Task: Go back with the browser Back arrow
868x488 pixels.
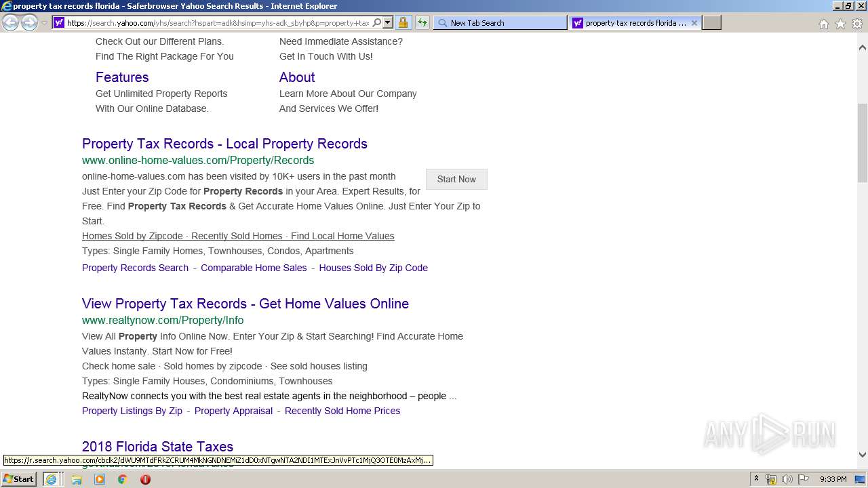Action: click(x=10, y=22)
